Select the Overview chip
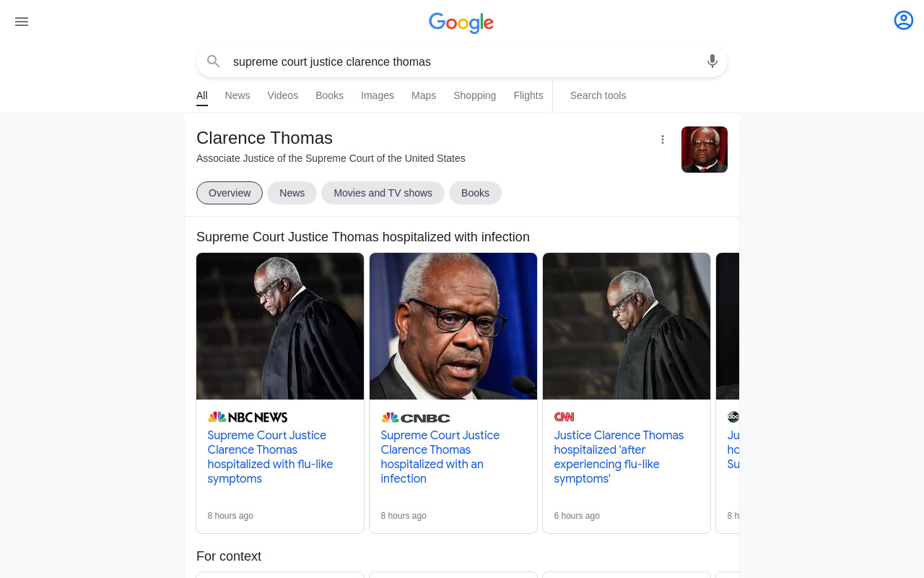The width and height of the screenshot is (924, 578). pyautogui.click(x=230, y=193)
